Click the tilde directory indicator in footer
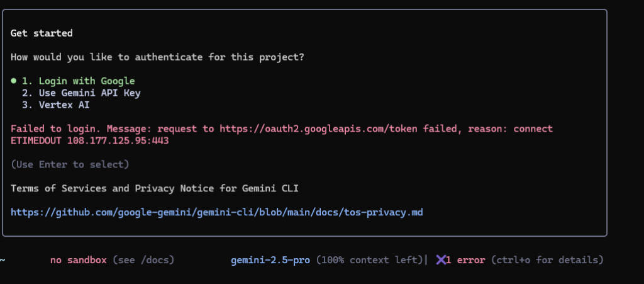Viewport: 644px width, 284px height. click(x=3, y=260)
